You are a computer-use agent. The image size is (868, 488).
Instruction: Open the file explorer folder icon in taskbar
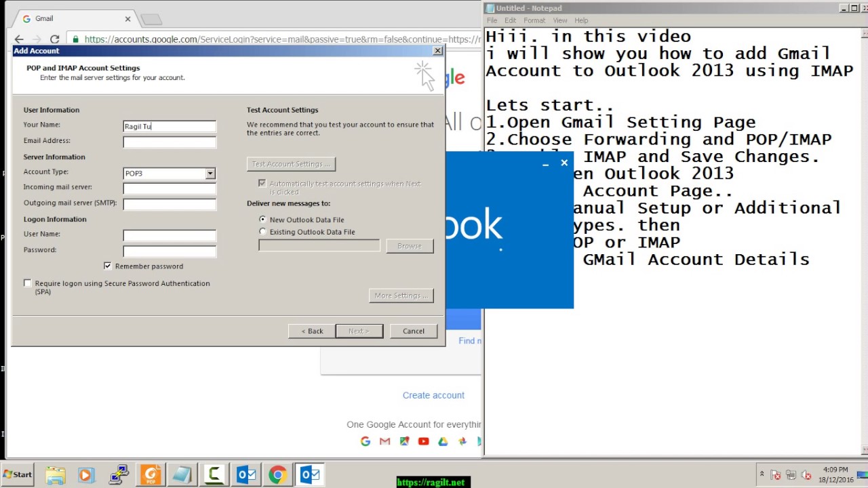click(56, 474)
